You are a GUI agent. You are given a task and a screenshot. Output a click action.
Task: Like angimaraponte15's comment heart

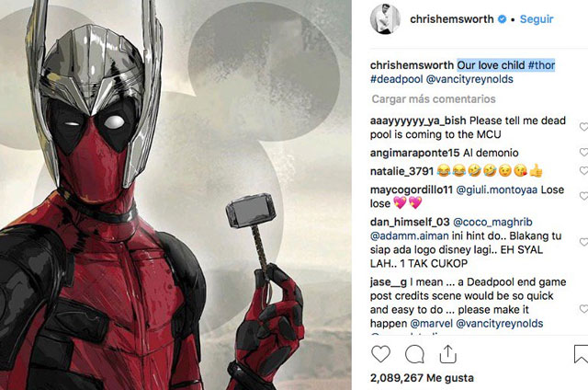583,152
